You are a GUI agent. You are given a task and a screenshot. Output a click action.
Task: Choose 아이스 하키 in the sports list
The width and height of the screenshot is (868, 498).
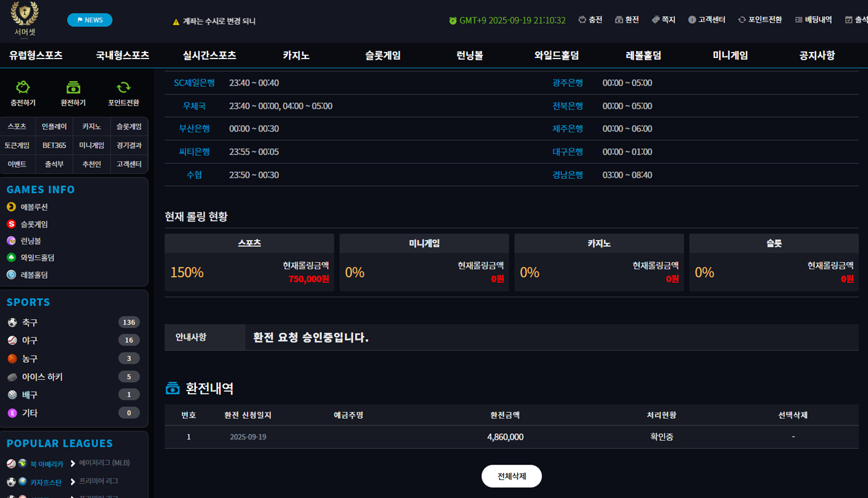pos(42,377)
